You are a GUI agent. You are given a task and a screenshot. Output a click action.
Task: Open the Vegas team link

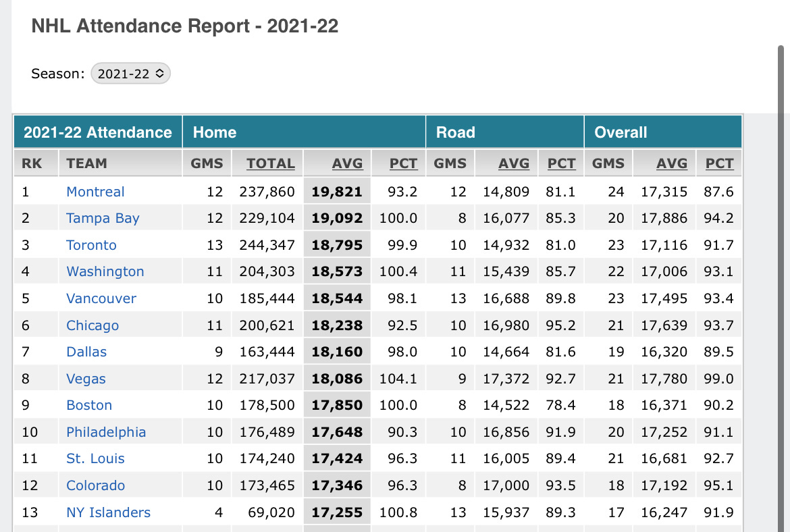point(86,379)
